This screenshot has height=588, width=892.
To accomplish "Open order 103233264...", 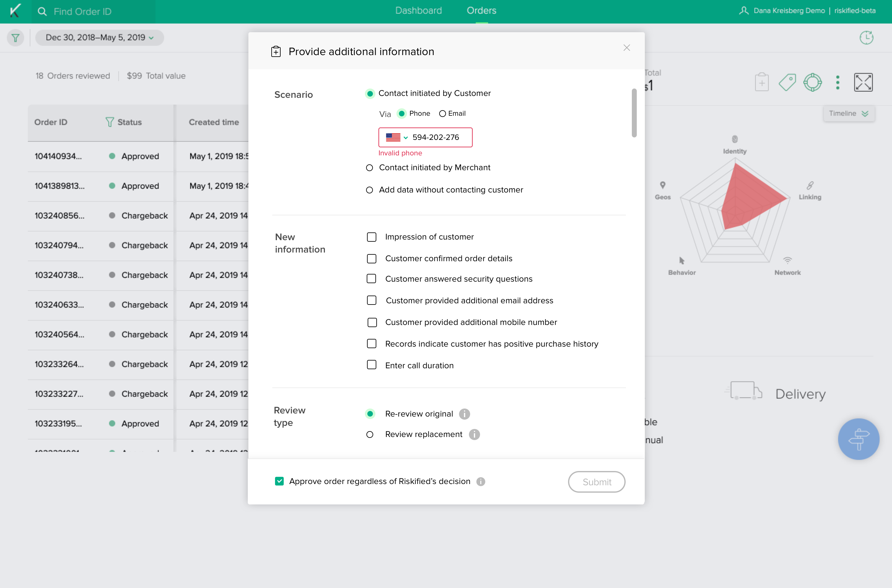I will pyautogui.click(x=59, y=364).
